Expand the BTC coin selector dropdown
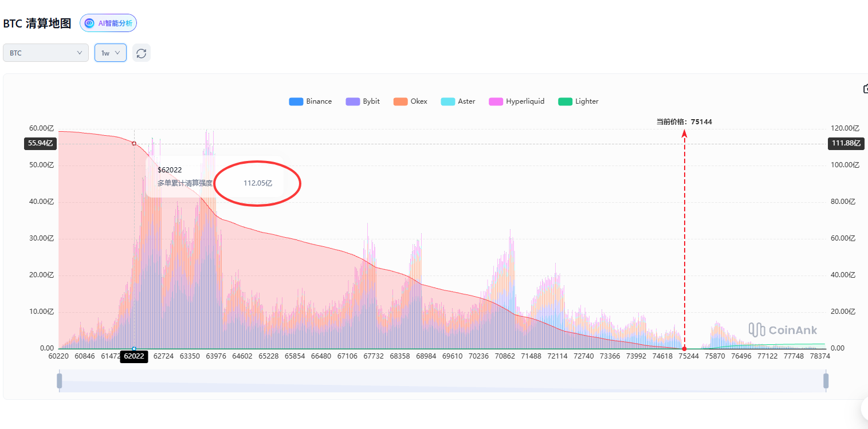Image resolution: width=868 pixels, height=429 pixels. tap(46, 53)
